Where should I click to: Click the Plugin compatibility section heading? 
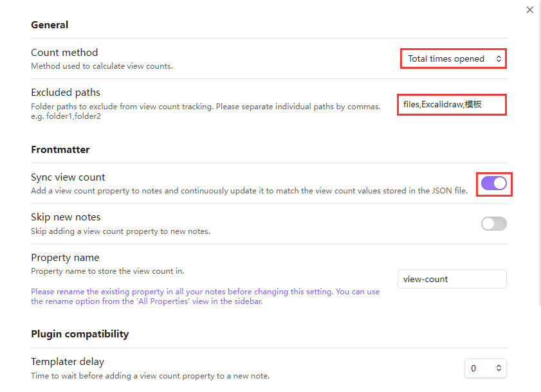tap(80, 334)
